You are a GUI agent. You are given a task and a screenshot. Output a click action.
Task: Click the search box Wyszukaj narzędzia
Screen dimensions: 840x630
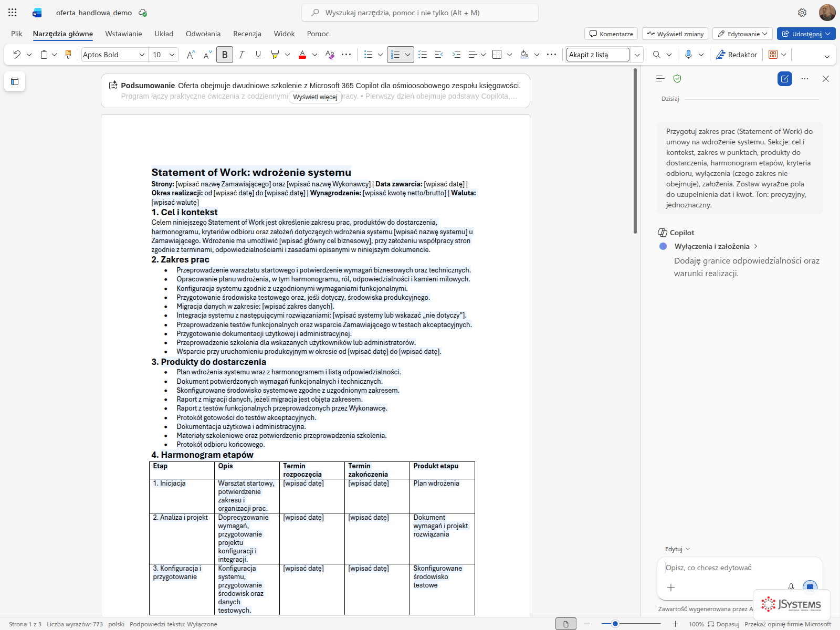coord(420,13)
